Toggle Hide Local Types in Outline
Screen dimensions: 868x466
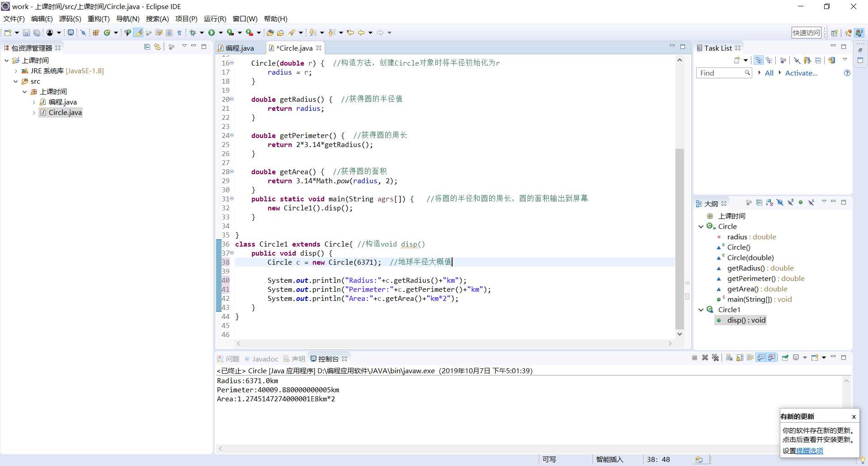(x=811, y=203)
